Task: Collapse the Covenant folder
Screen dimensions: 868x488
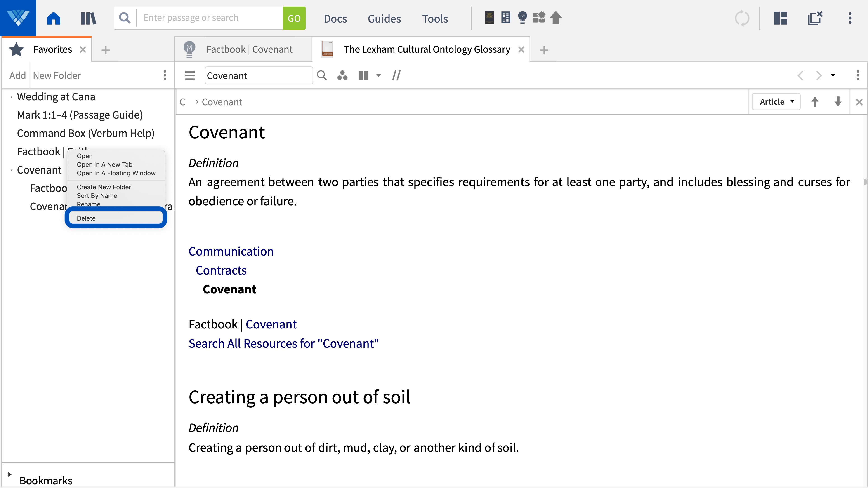Action: click(x=11, y=170)
